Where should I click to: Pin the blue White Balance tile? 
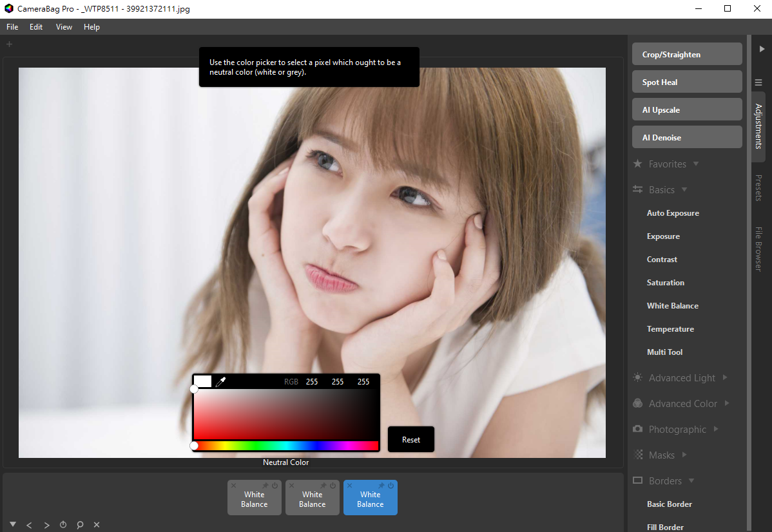(x=381, y=486)
